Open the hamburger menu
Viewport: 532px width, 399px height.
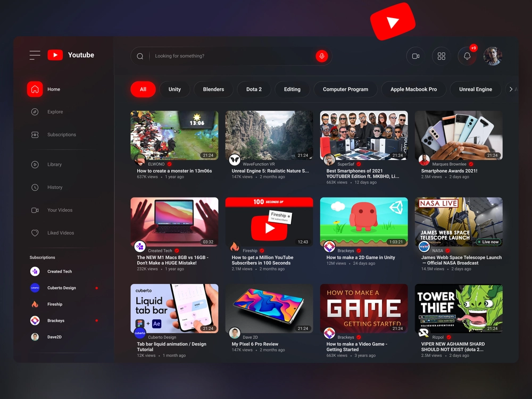coord(35,55)
